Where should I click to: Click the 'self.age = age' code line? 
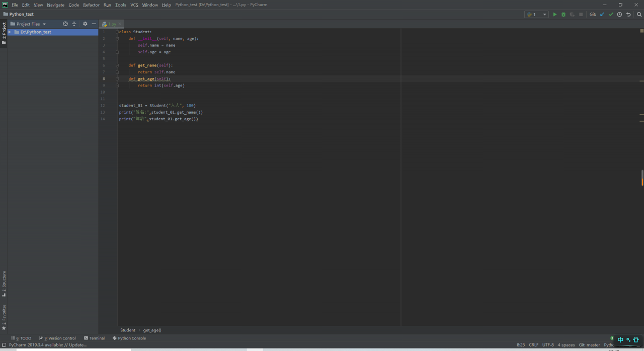click(154, 52)
